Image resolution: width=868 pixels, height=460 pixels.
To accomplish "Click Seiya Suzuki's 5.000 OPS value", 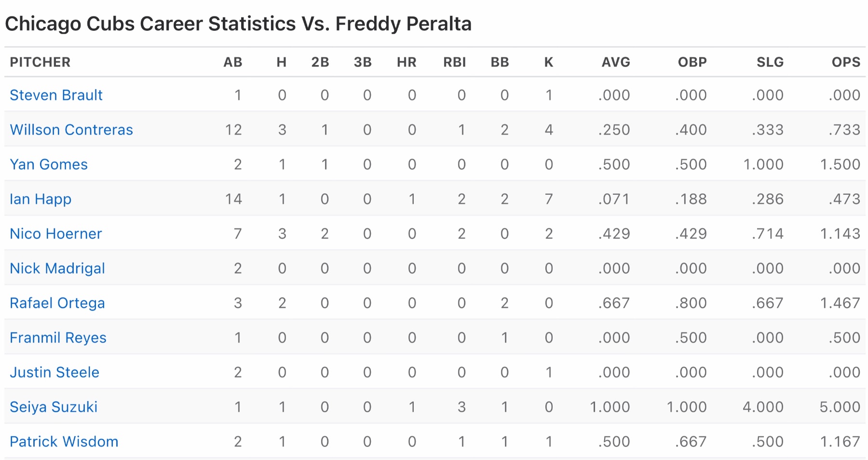I will [840, 407].
